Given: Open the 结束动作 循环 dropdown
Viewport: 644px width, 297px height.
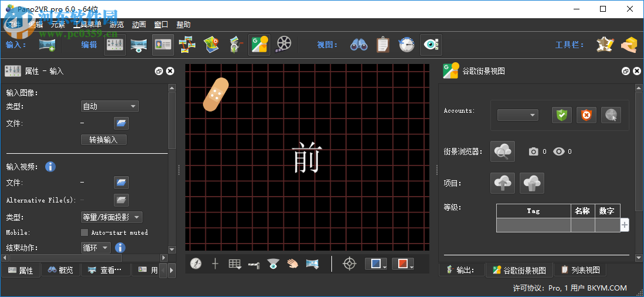Looking at the screenshot, I should (x=96, y=247).
